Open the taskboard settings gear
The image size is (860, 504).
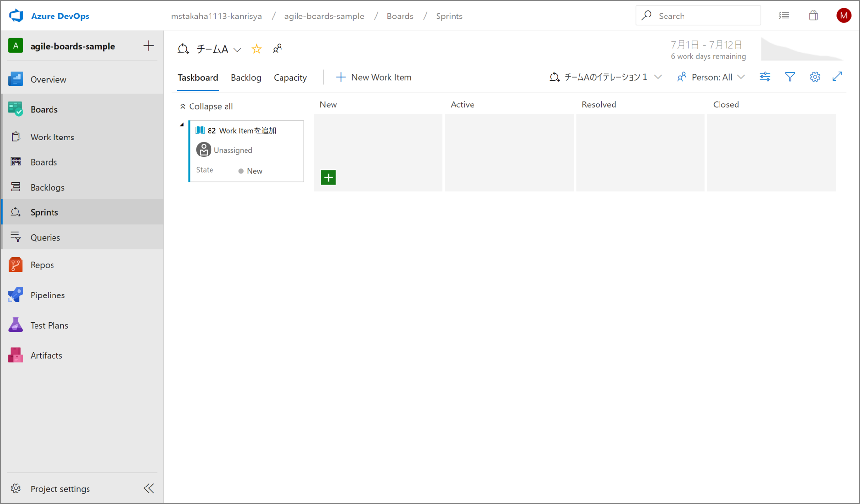[815, 76]
